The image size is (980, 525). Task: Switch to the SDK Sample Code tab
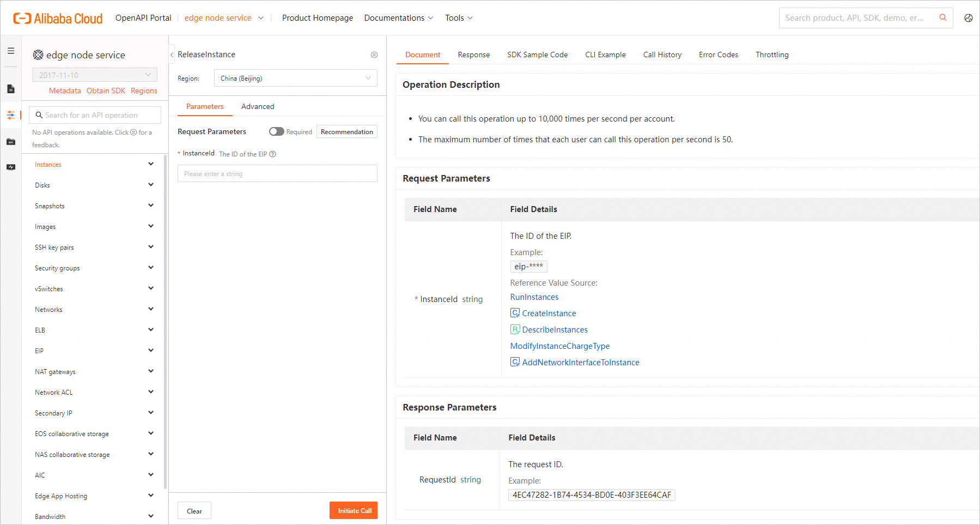point(537,55)
